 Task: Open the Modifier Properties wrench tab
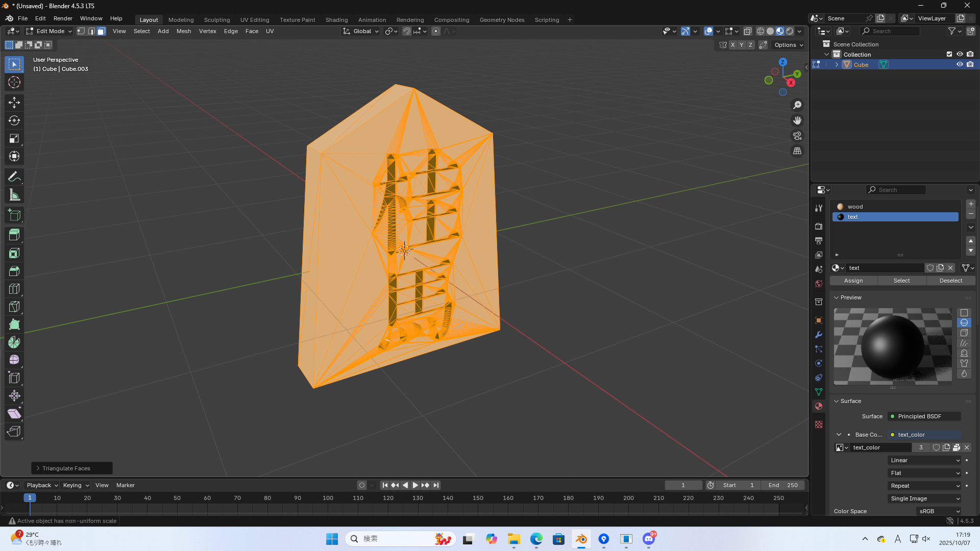point(819,335)
